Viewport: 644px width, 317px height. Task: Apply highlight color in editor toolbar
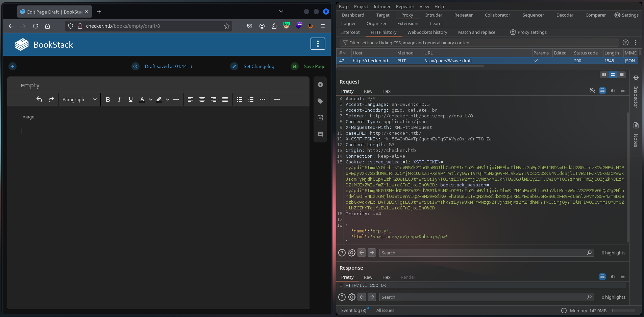coord(159,99)
